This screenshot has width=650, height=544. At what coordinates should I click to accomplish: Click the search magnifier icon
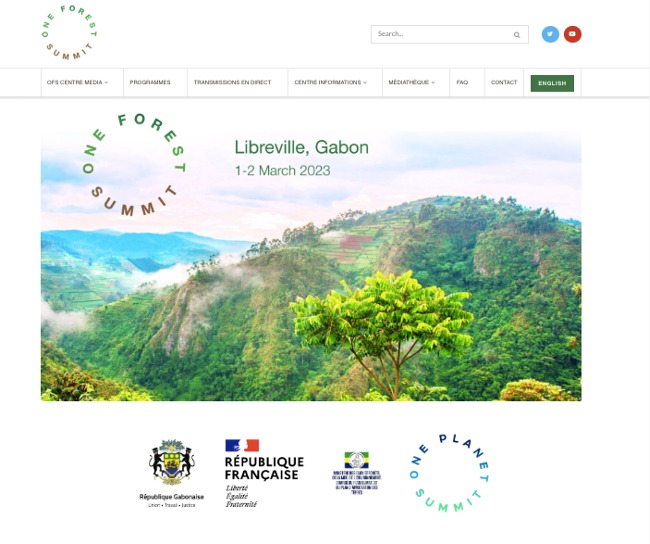tap(517, 35)
